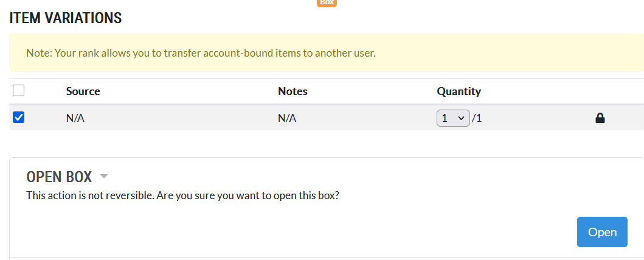Toggle the select-all checkbox in table header

click(18, 91)
